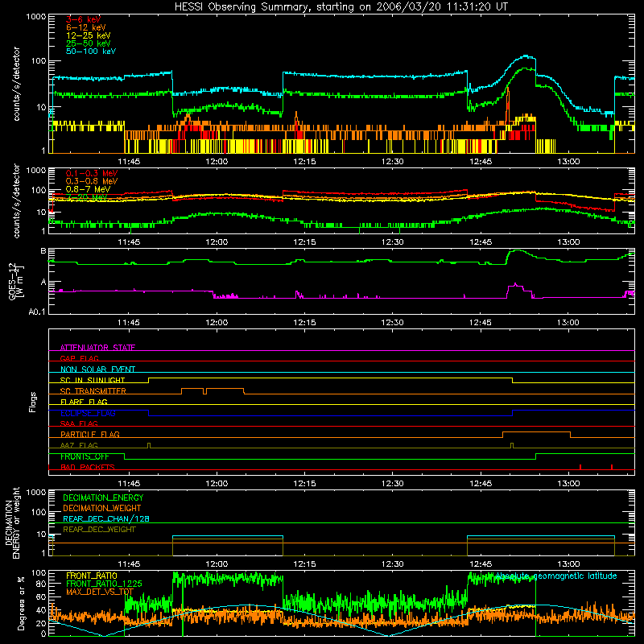
Task: Select the DECIMATION ENERGY or weight axis title
Action: point(12,522)
